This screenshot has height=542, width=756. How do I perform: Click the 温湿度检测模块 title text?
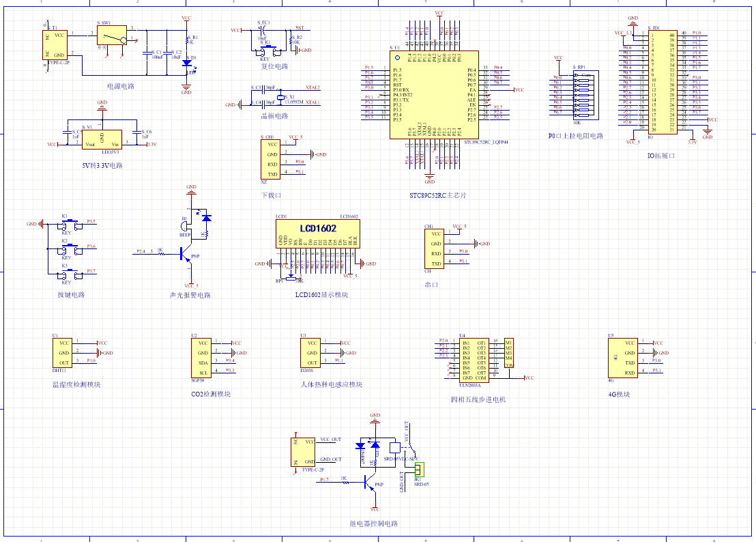(76, 384)
